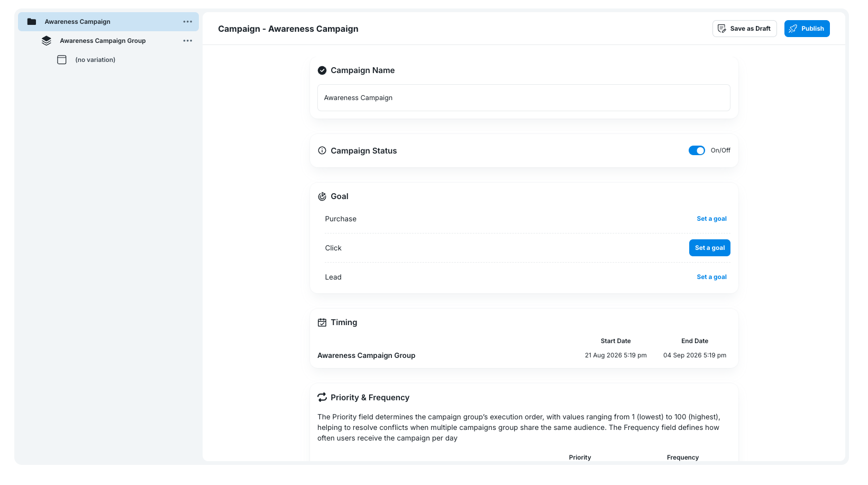Toggle the campaign On/Off switch
868x485 pixels.
(697, 150)
